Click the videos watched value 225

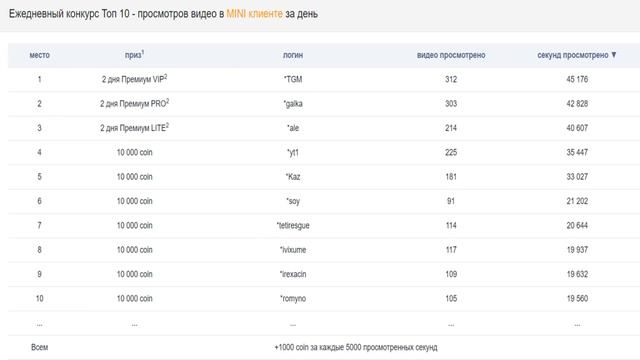coord(451,152)
